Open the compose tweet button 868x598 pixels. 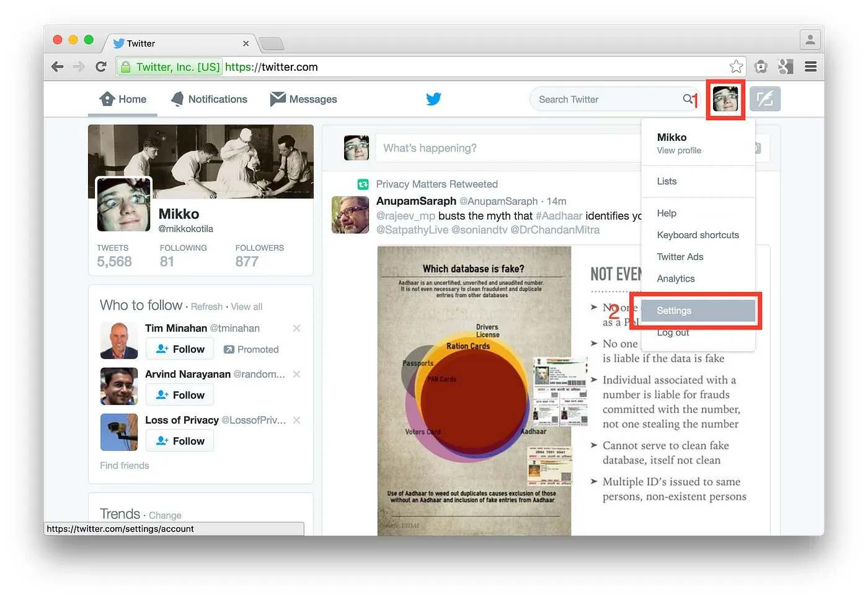pyautogui.click(x=764, y=99)
